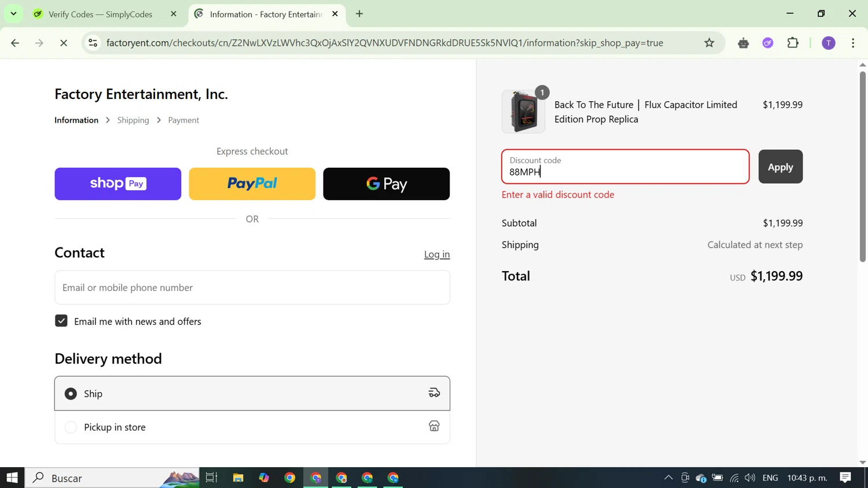Open a new browser tab

click(359, 14)
